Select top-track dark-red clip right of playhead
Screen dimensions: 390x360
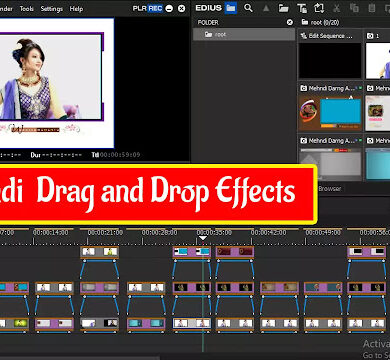235,252
